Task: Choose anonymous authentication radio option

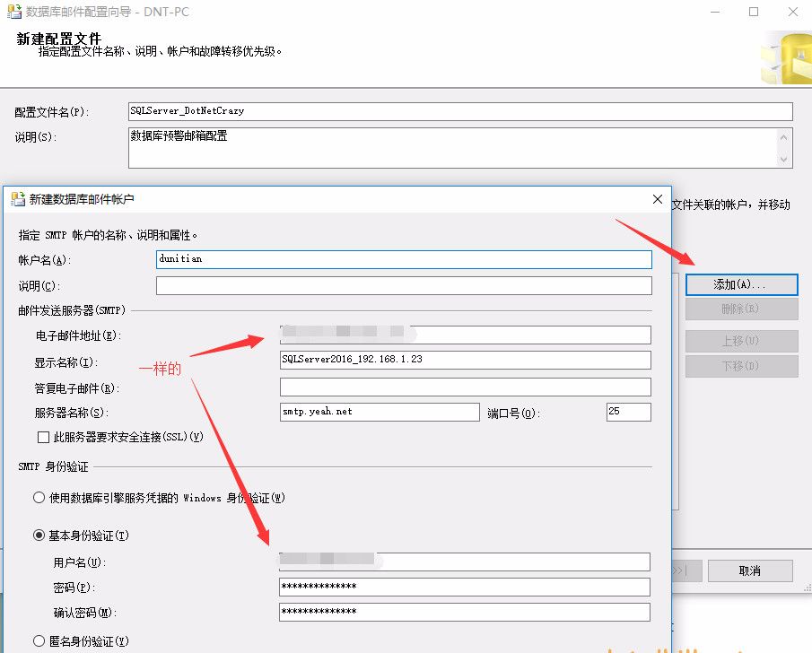Action: [x=39, y=641]
